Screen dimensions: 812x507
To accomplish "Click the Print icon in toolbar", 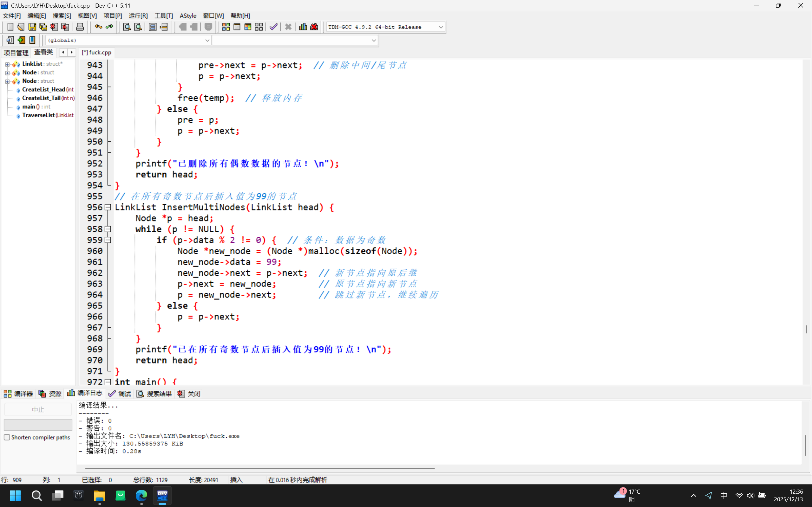I will pos(80,27).
